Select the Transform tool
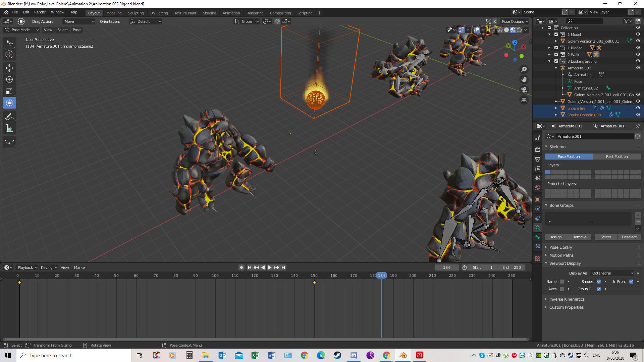644x362 pixels. coord(9,103)
